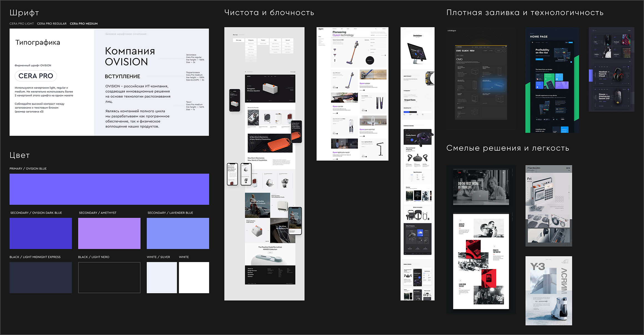The height and width of the screenshot is (335, 644).
Task: Click the Light Nero black swatch
Action: coord(109,278)
